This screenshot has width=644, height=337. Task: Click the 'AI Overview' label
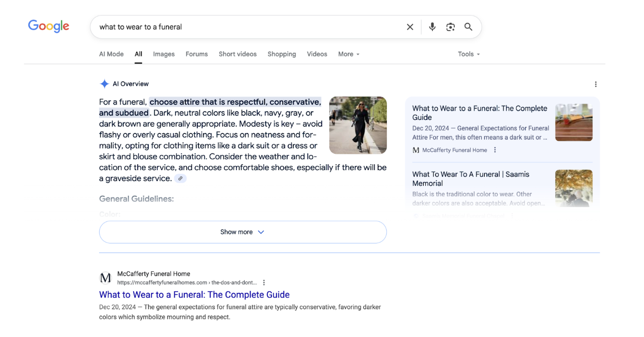(x=130, y=84)
